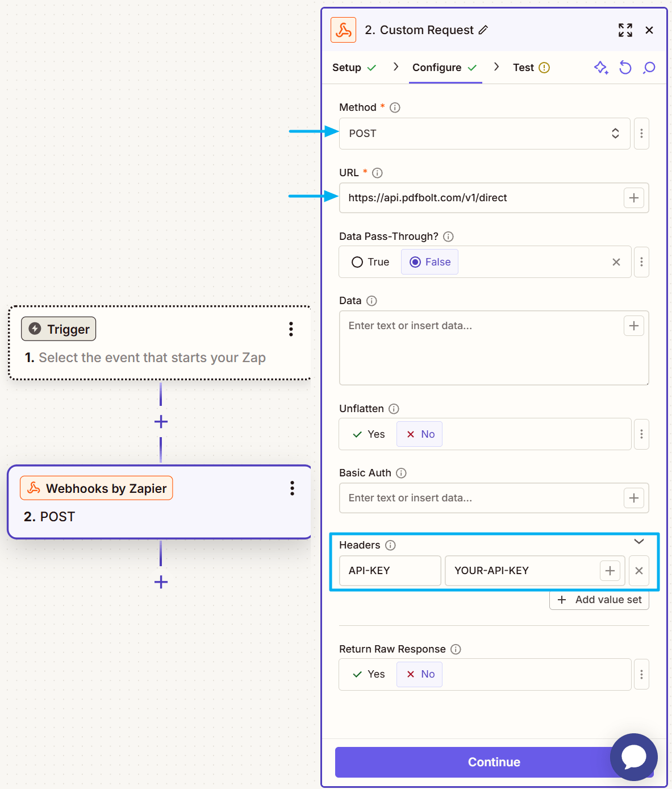The height and width of the screenshot is (789, 672).
Task: Go back to the Setup tab
Action: 348,68
